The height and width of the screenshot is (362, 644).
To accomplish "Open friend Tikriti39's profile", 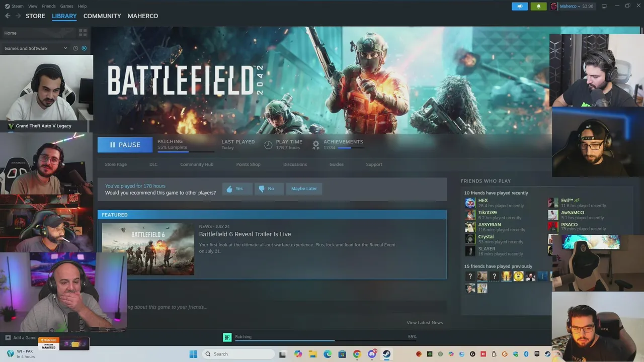I will pyautogui.click(x=487, y=213).
